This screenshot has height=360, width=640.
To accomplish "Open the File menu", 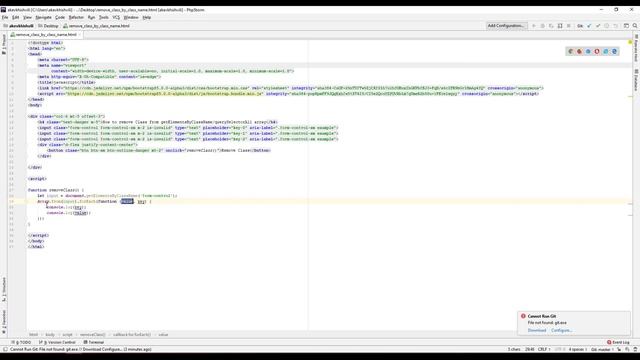I will point(5,18).
